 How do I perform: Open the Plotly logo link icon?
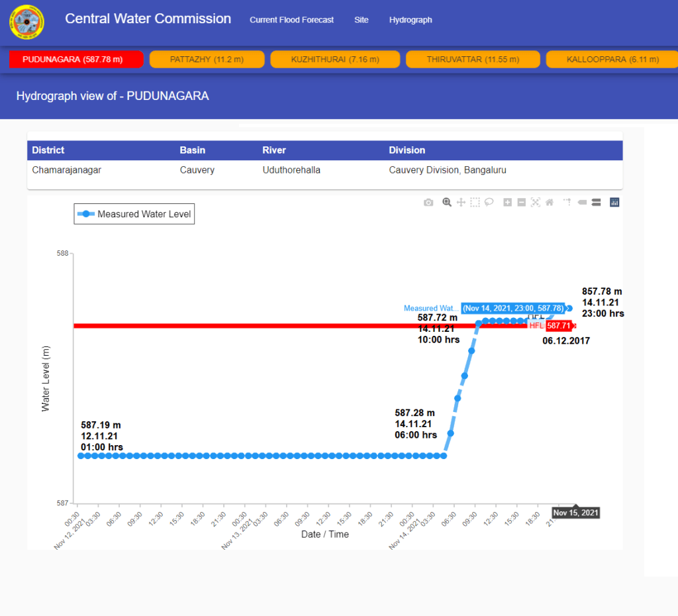click(614, 203)
